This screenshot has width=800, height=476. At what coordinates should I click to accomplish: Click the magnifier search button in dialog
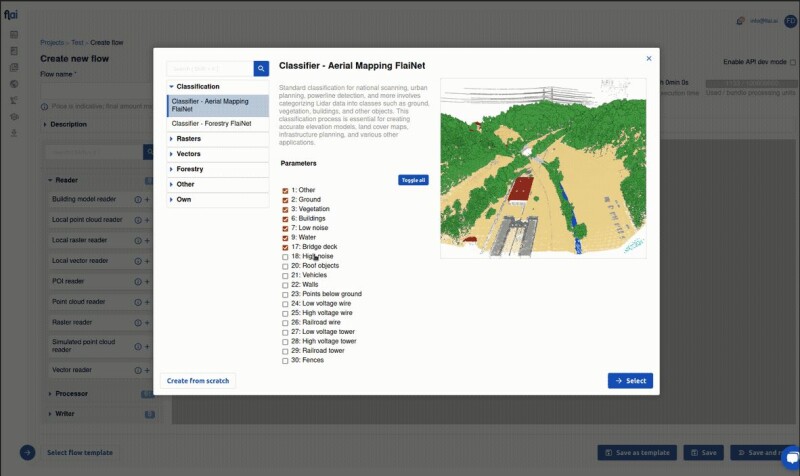pyautogui.click(x=261, y=69)
